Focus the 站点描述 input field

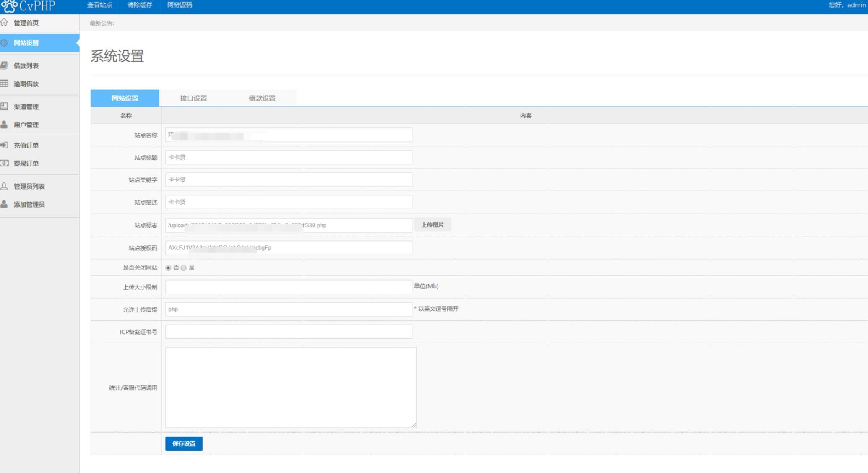click(289, 202)
